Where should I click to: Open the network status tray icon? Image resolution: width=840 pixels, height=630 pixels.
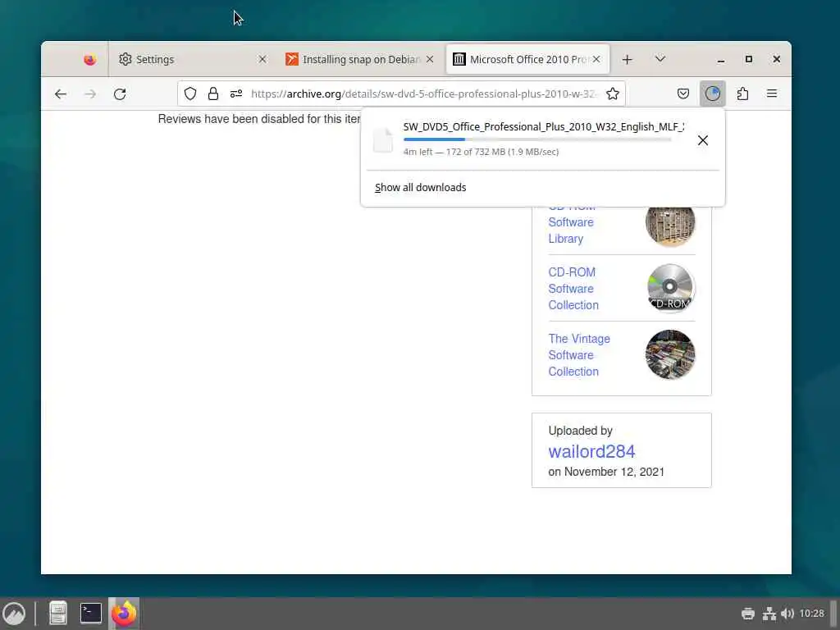[x=769, y=614]
